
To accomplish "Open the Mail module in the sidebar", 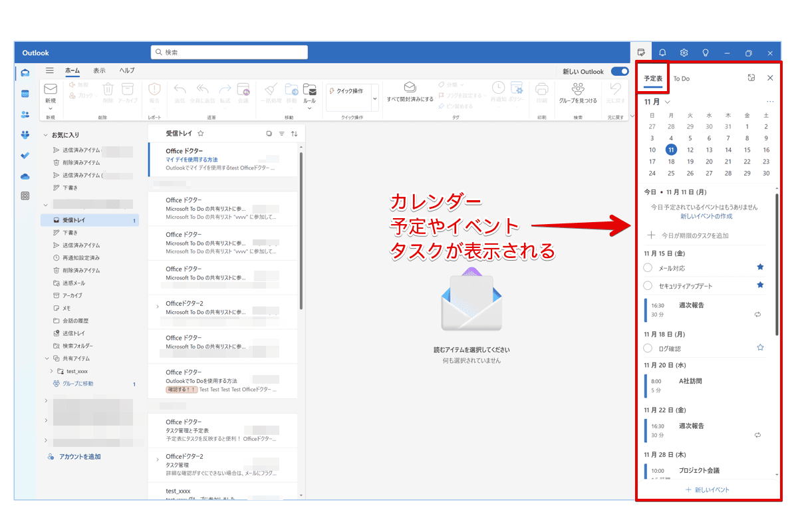I will coord(25,73).
